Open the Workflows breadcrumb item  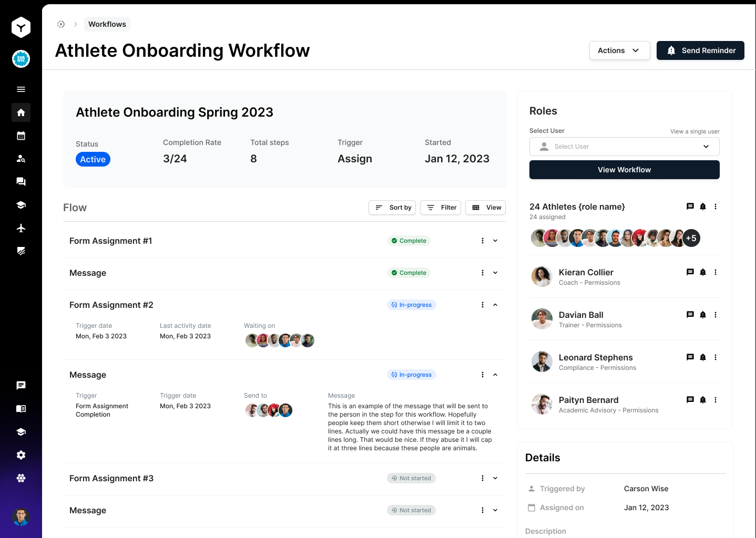[x=107, y=24]
